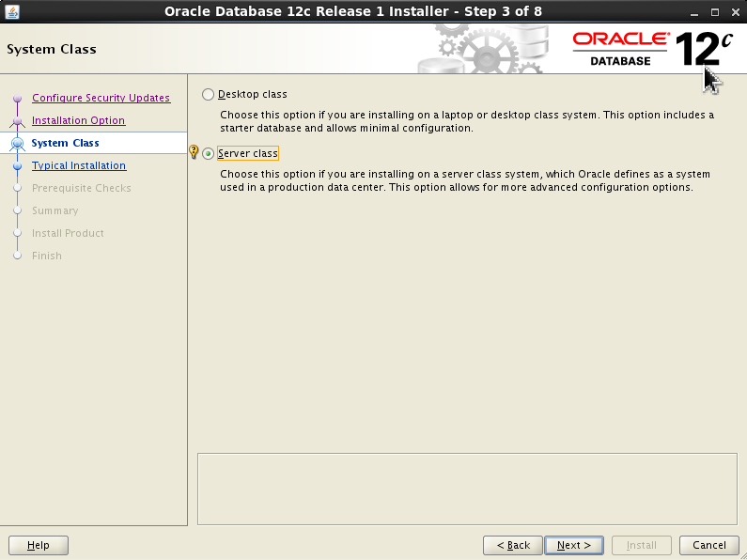The width and height of the screenshot is (747, 560).
Task: Open the Typical Installation step link
Action: (x=79, y=165)
